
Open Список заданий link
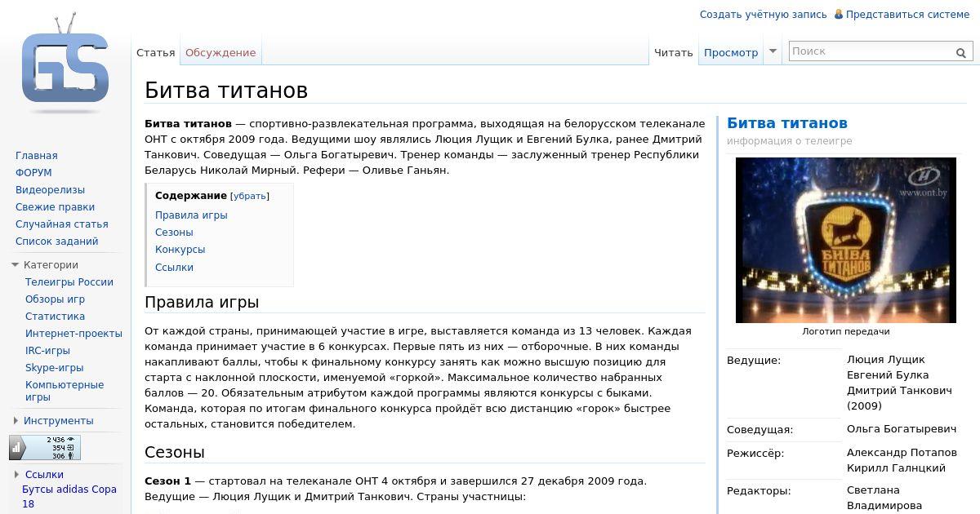coord(56,241)
